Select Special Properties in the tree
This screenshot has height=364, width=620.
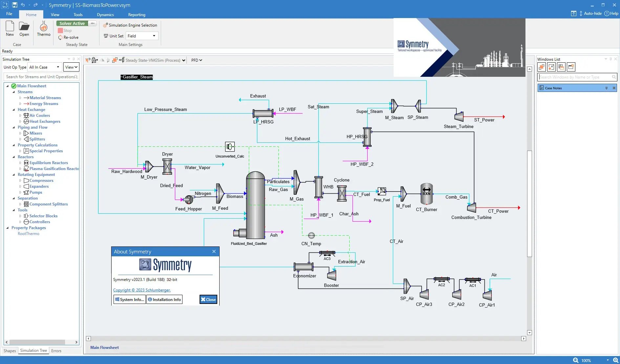coord(46,151)
